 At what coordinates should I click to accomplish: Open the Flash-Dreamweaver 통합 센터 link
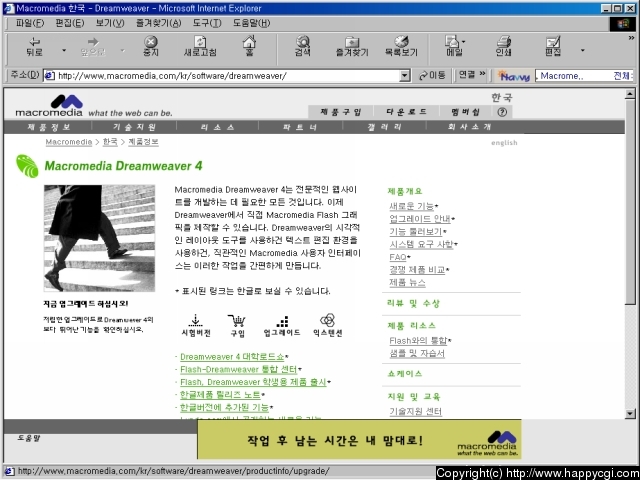[x=238, y=369]
